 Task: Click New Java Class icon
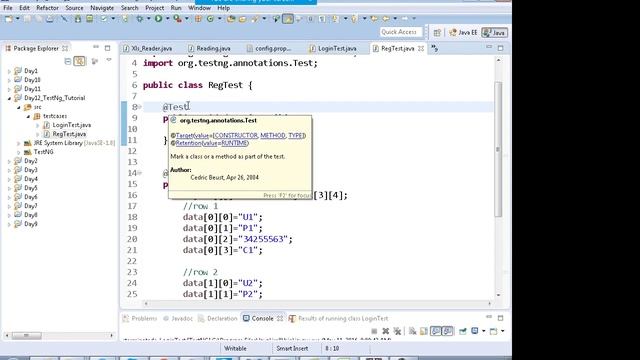(210, 19)
